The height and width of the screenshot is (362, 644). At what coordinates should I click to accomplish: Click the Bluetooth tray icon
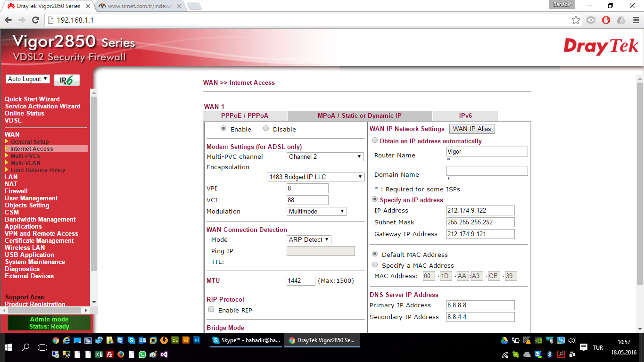click(x=550, y=354)
